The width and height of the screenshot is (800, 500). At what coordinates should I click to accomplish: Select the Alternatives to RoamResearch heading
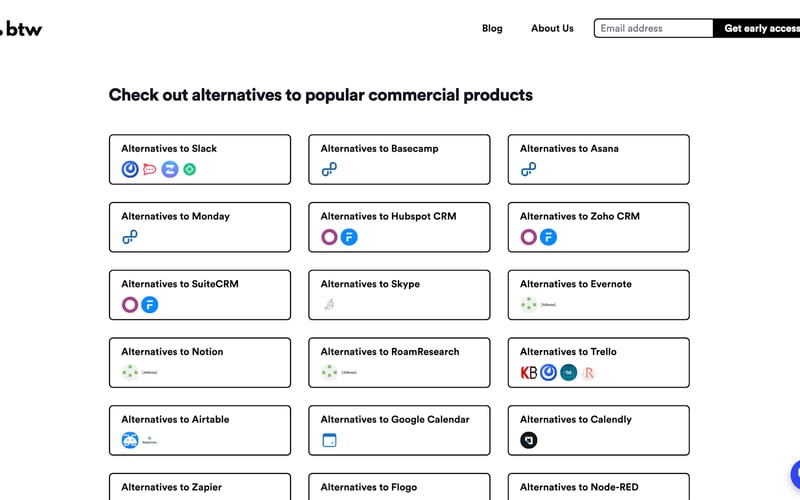[389, 352]
